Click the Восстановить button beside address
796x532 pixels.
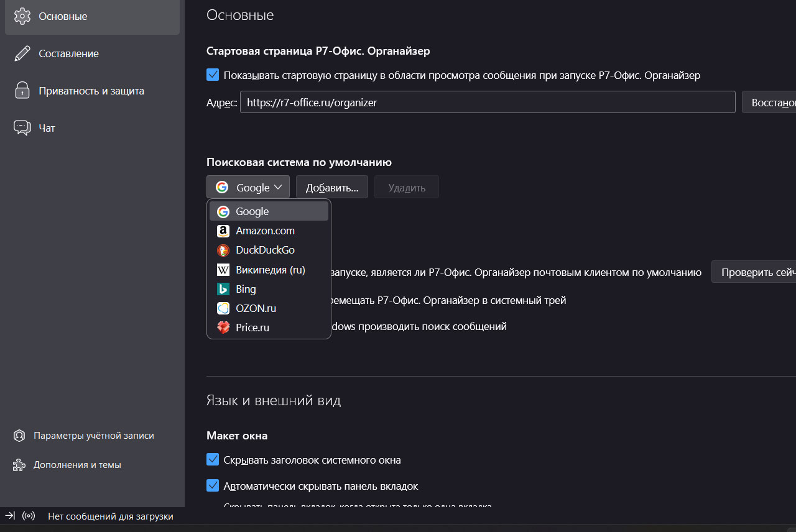pyautogui.click(x=769, y=103)
